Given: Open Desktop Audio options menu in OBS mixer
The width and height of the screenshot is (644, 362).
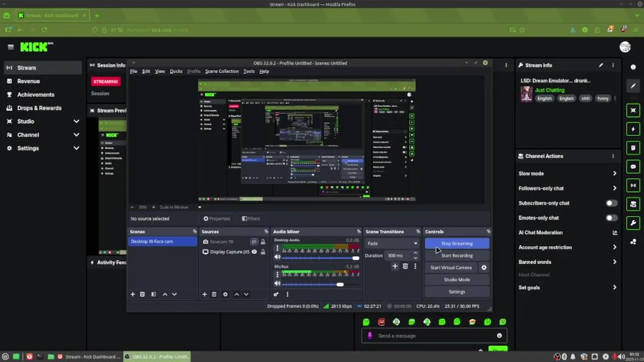Looking at the screenshot, I should click(x=277, y=248).
